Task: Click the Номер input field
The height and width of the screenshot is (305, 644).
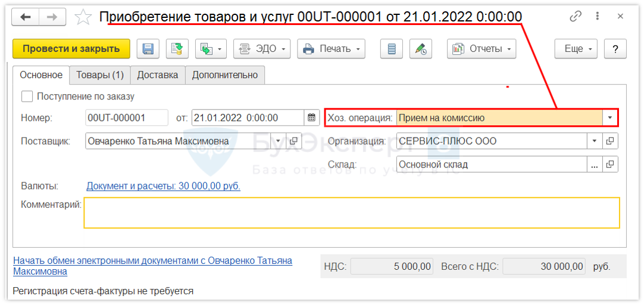Action: [x=127, y=118]
